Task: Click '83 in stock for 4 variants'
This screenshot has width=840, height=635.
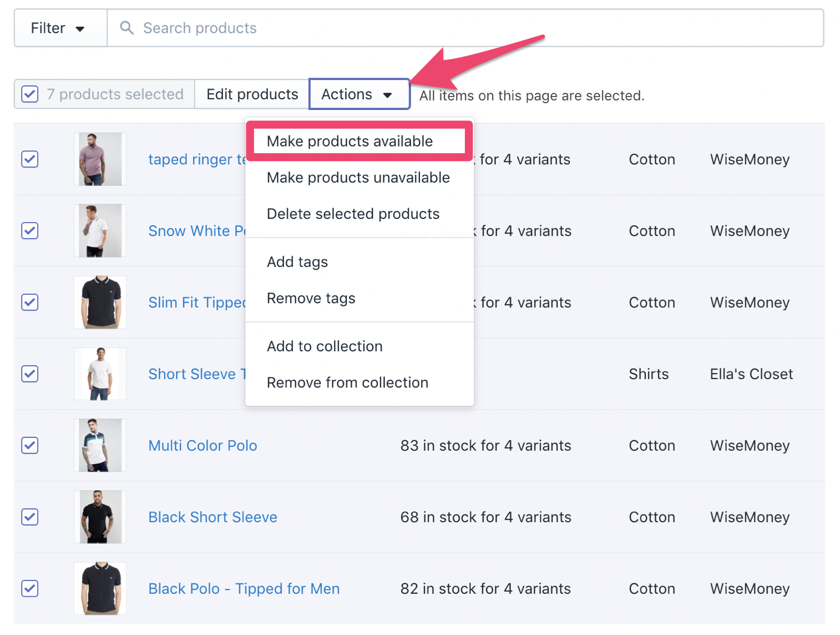Action: (x=485, y=446)
